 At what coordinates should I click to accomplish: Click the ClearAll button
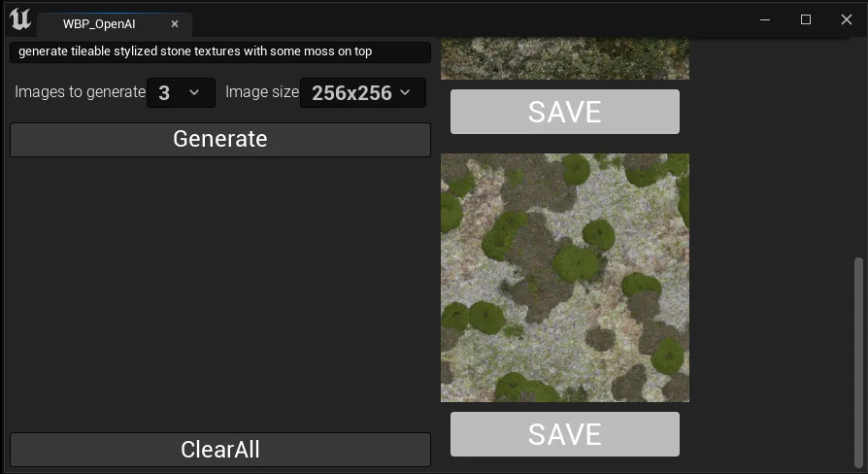pos(220,449)
